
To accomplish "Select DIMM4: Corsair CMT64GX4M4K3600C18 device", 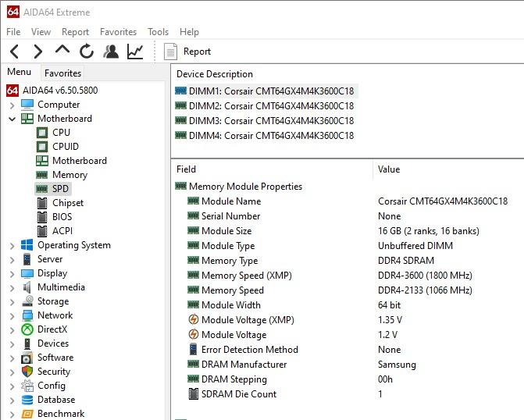I will pyautogui.click(x=264, y=136).
